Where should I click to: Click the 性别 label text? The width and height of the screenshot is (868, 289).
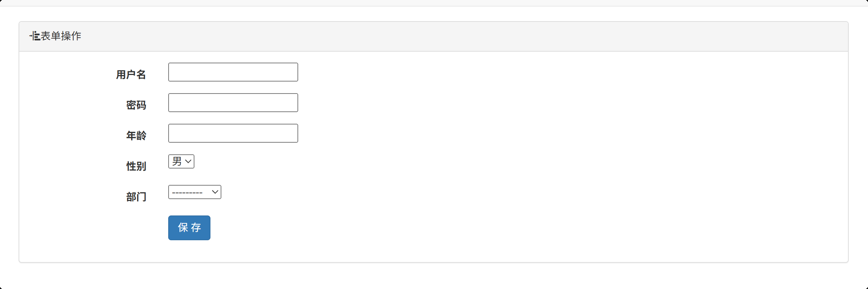coord(136,166)
